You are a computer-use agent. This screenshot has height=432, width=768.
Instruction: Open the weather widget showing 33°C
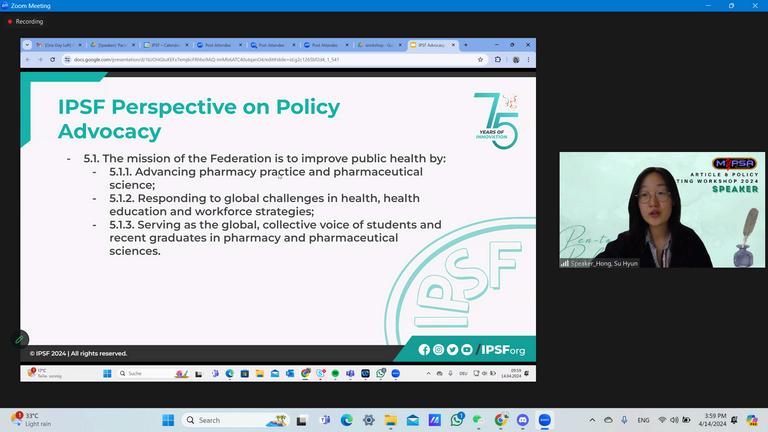tap(32, 420)
